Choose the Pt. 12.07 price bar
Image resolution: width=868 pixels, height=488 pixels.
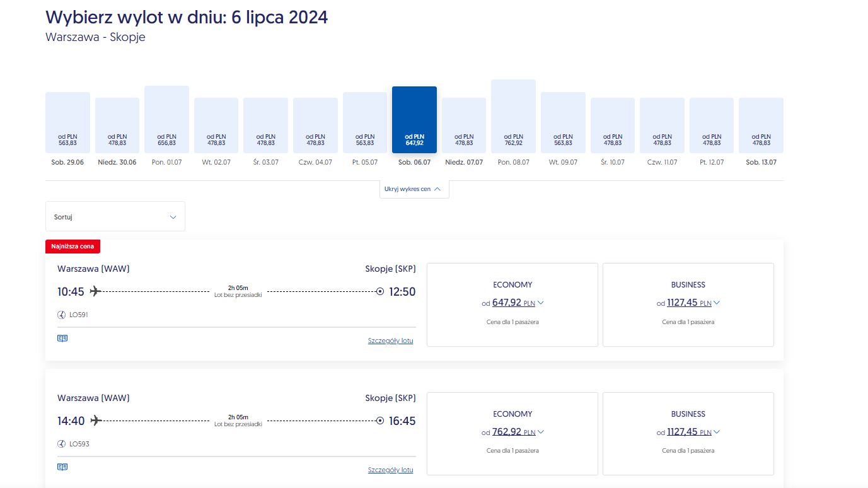click(x=712, y=125)
